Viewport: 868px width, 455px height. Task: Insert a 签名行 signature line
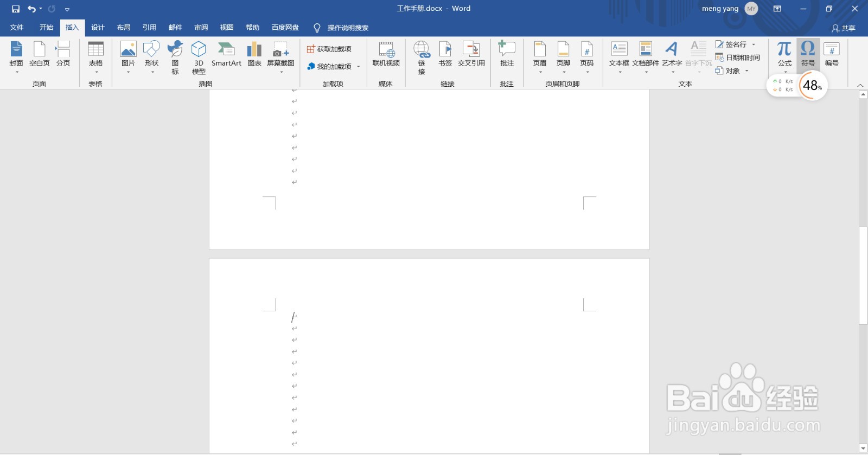[731, 44]
